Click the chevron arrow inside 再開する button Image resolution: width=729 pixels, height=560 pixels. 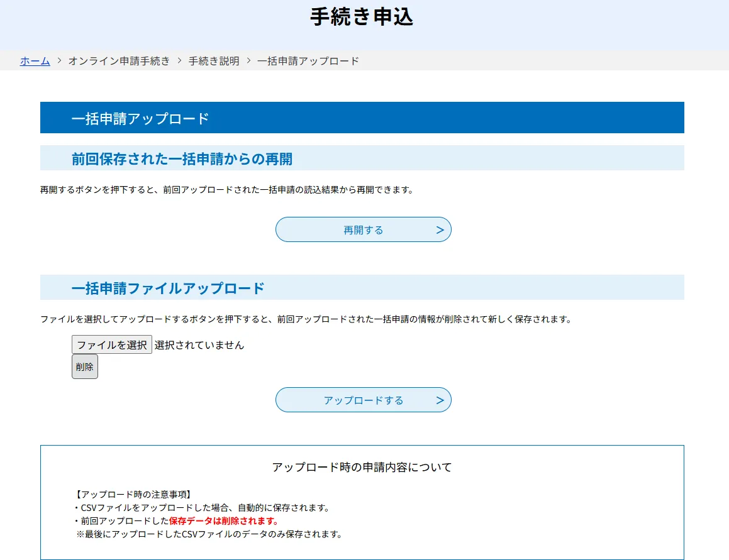pyautogui.click(x=440, y=229)
